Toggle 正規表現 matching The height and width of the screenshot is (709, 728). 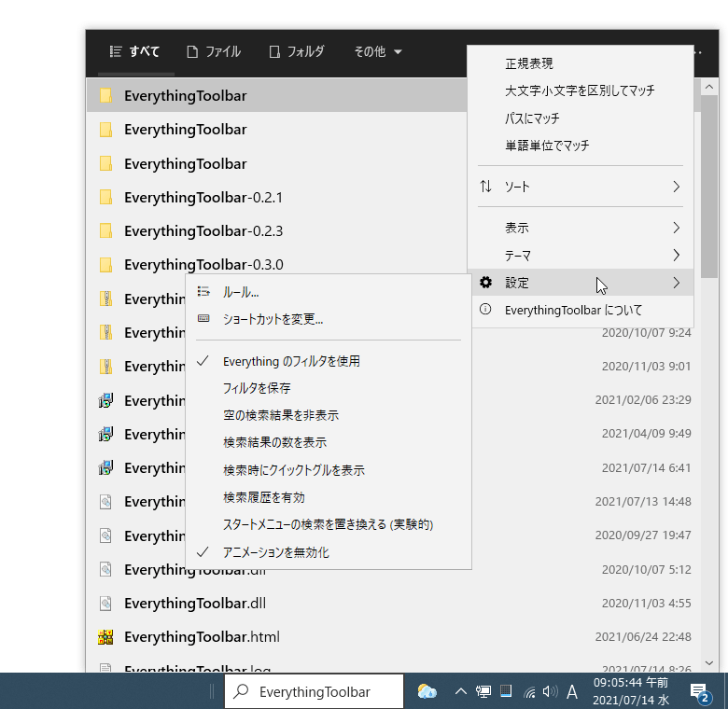[x=581, y=63]
